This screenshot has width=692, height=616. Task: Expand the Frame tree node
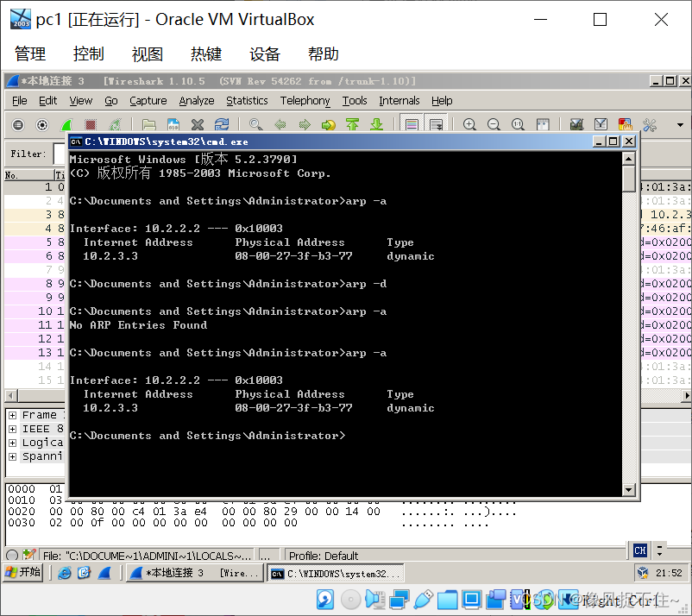12,415
